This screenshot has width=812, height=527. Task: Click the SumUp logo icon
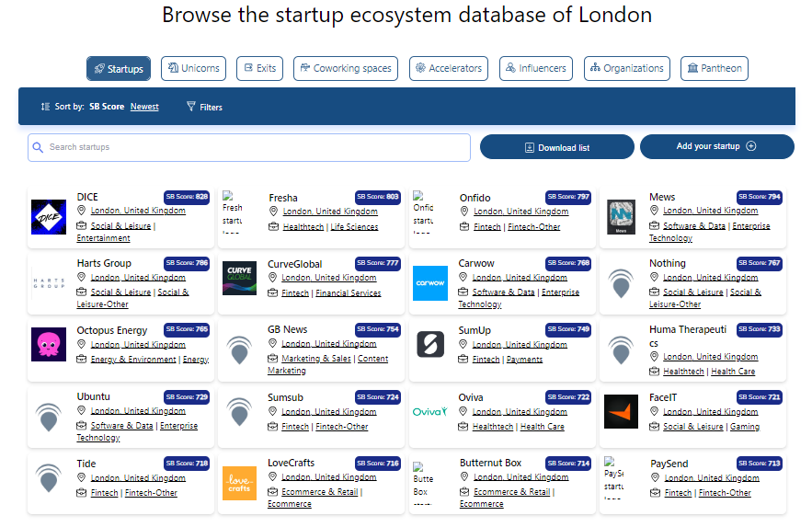[429, 344]
